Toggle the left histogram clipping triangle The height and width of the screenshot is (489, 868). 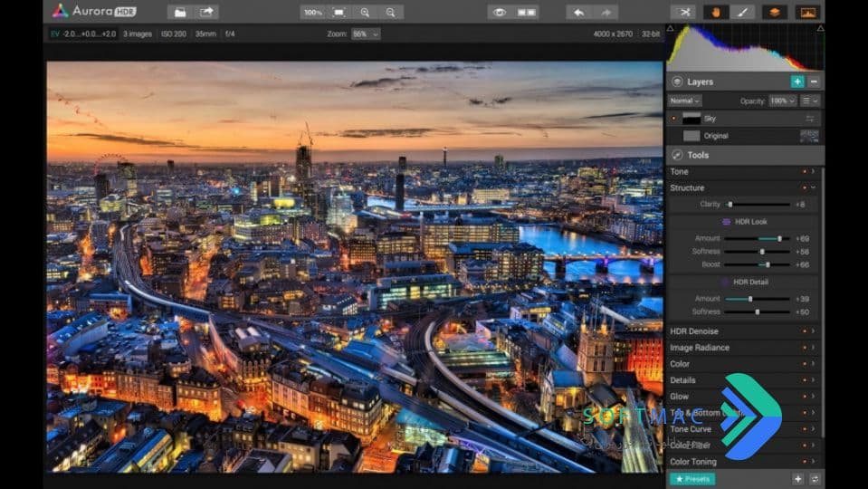671,28
